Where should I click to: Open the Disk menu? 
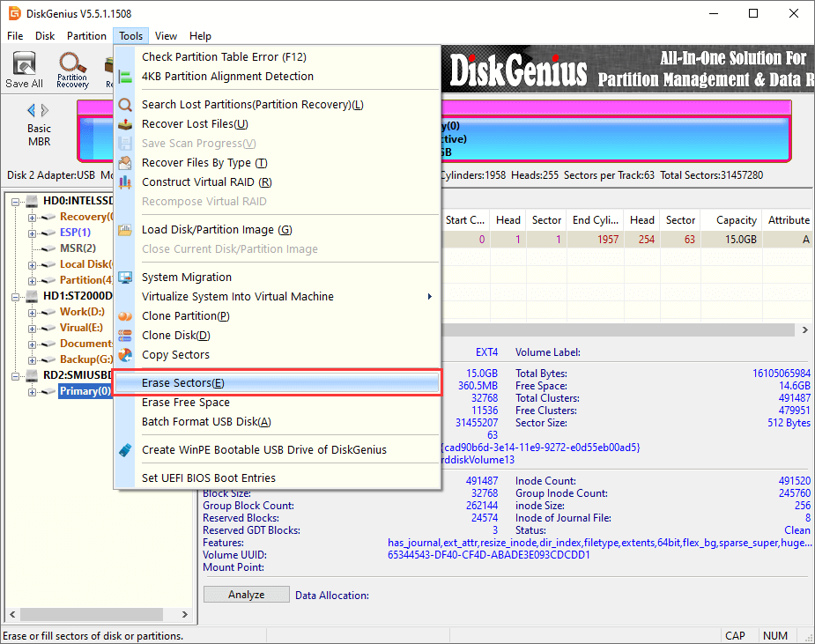(45, 36)
